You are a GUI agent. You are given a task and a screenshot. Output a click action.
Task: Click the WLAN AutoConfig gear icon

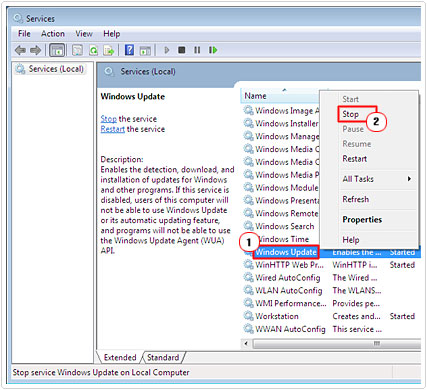248,290
